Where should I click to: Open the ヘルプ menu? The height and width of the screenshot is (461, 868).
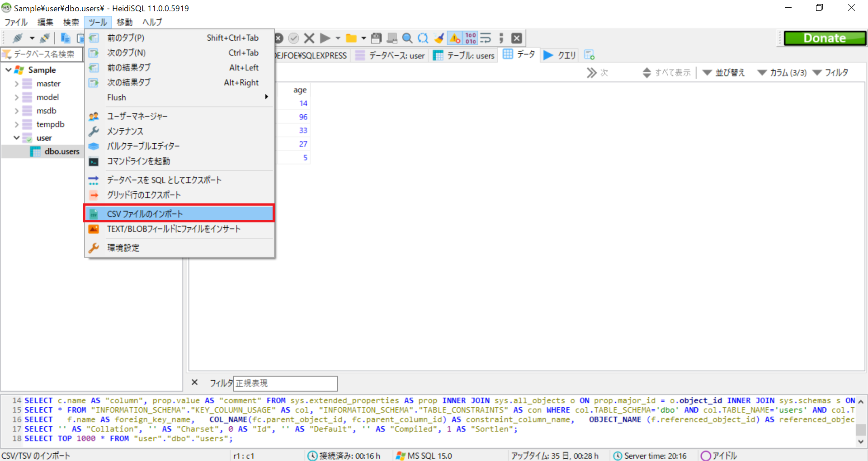(152, 22)
